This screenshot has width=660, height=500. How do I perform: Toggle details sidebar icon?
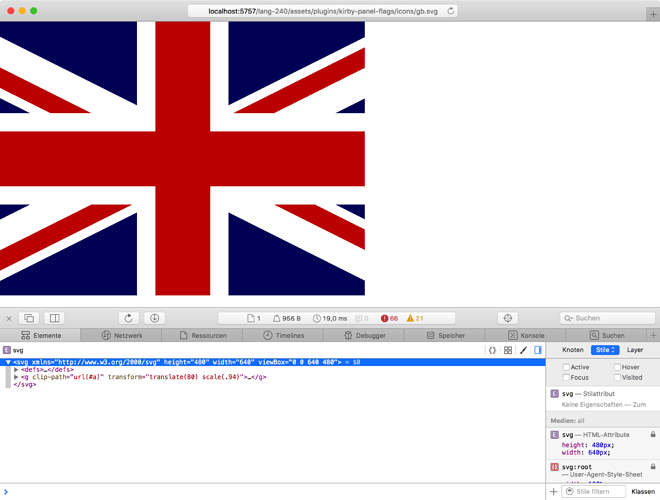[x=538, y=350]
